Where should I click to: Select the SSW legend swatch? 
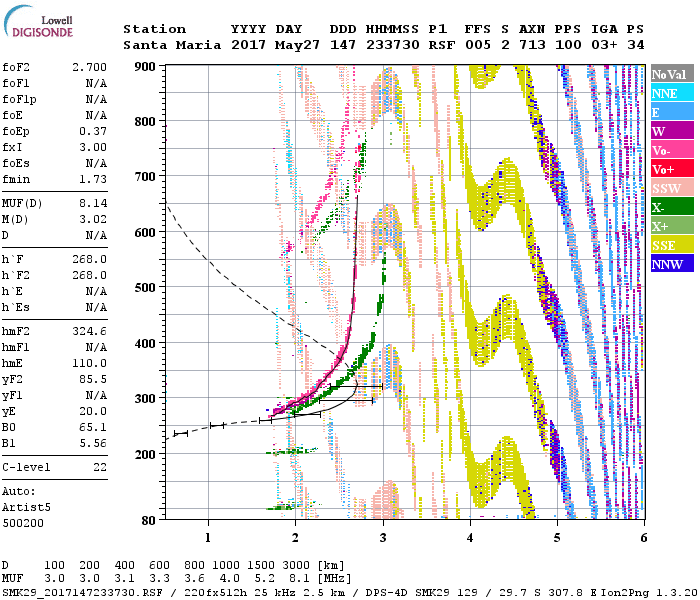(672, 188)
